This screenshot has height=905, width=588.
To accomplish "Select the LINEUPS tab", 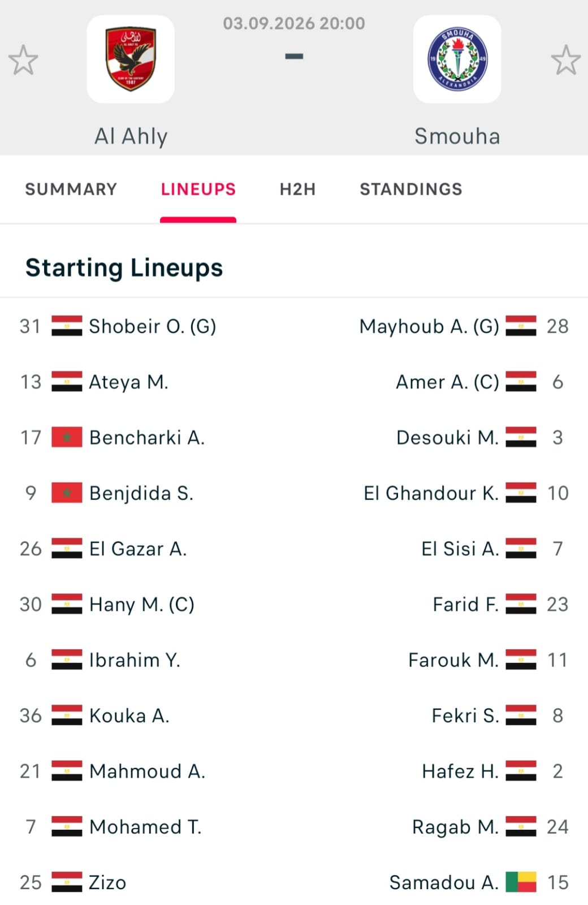I will (x=198, y=189).
